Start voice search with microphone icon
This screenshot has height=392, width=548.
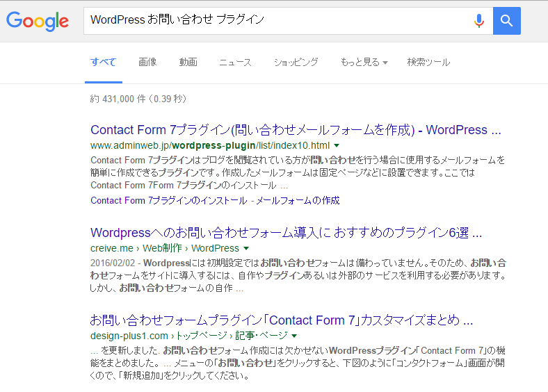tap(478, 20)
